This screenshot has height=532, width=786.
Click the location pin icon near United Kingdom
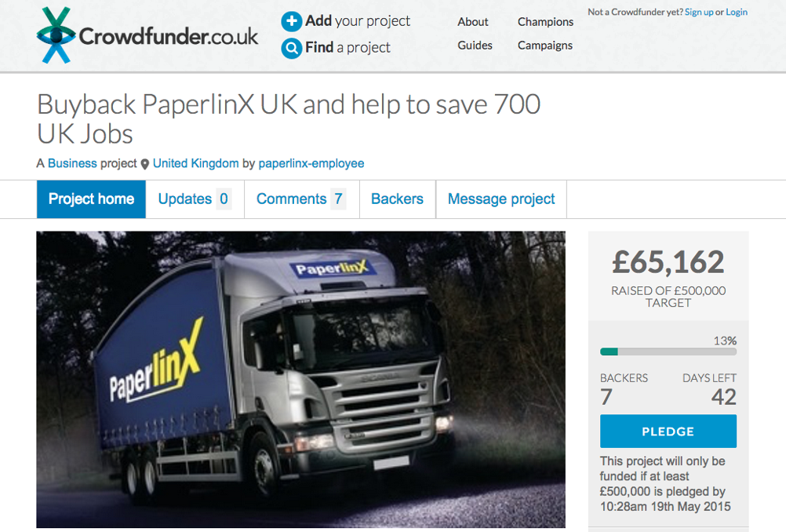tap(145, 164)
